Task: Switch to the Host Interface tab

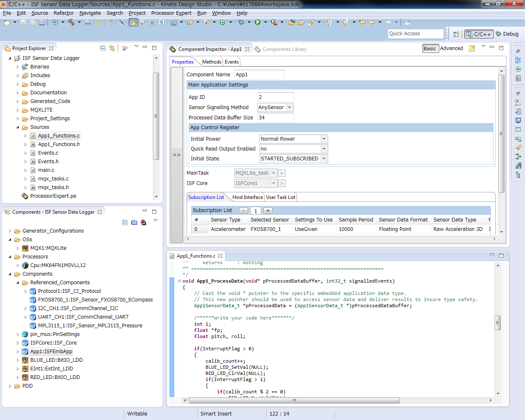Action: [247, 197]
